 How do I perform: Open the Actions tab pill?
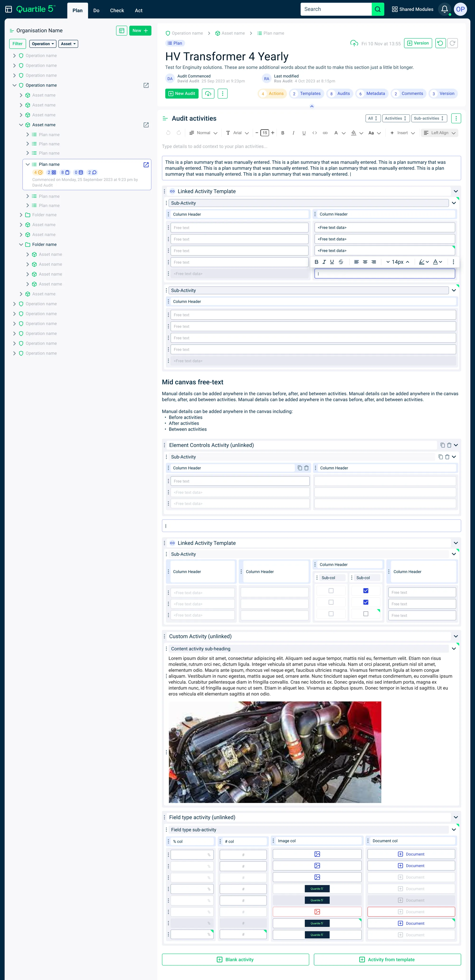pos(272,94)
